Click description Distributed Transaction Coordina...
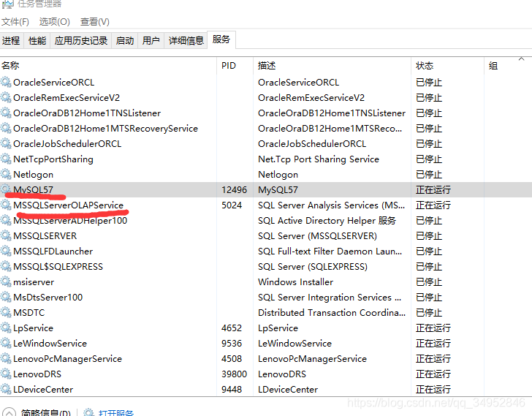 pos(332,312)
